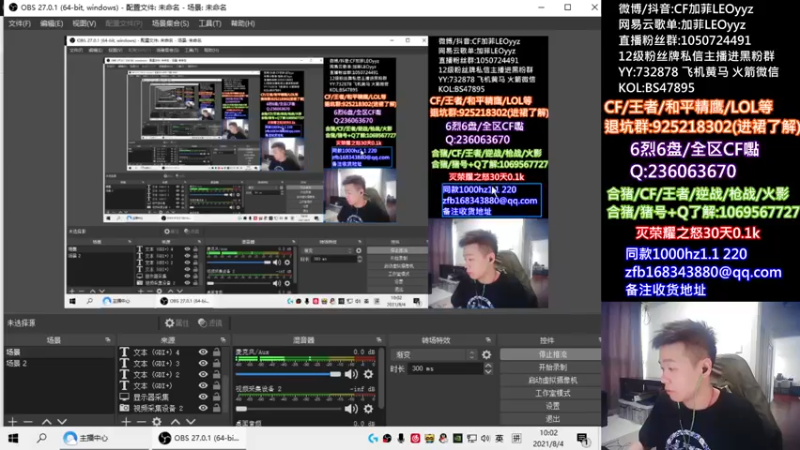Move selected scene down
Screen dimensions: 800x450
click(62, 422)
